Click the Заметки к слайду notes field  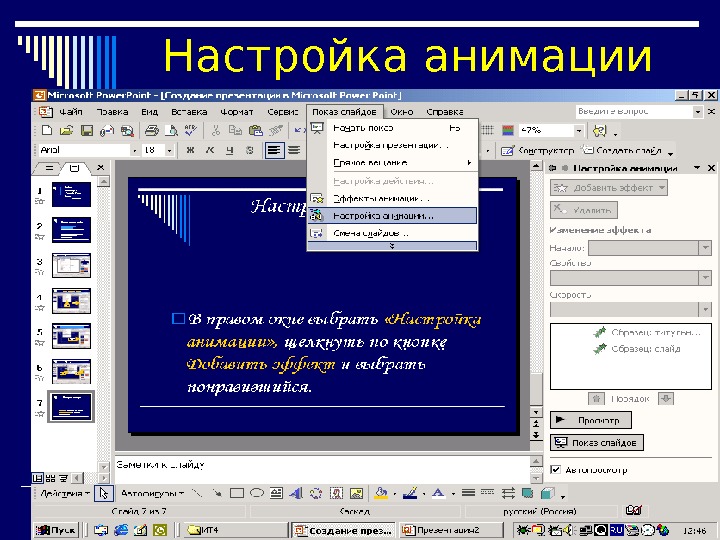322,469
